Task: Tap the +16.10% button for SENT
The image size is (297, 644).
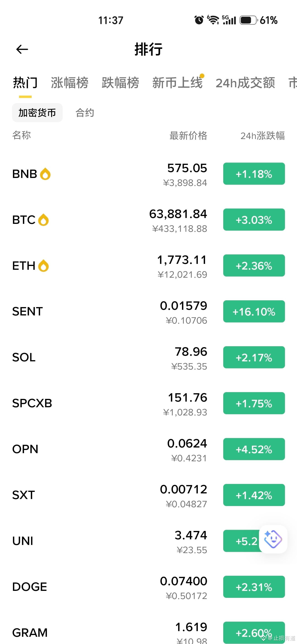Action: pyautogui.click(x=254, y=312)
